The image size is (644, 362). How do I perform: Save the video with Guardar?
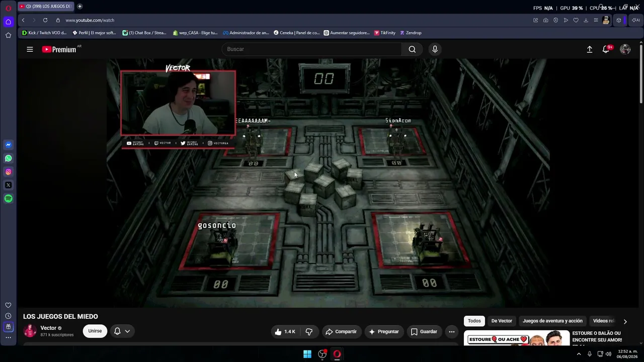[x=424, y=331]
